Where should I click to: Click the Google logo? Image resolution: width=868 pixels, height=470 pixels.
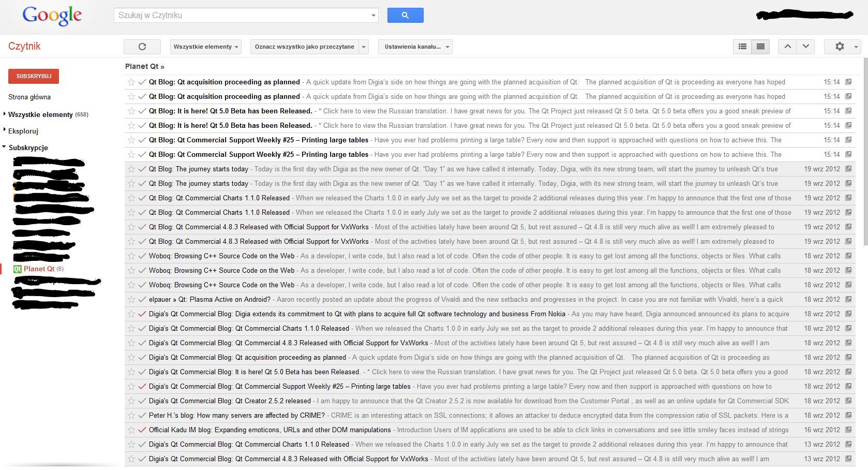52,16
